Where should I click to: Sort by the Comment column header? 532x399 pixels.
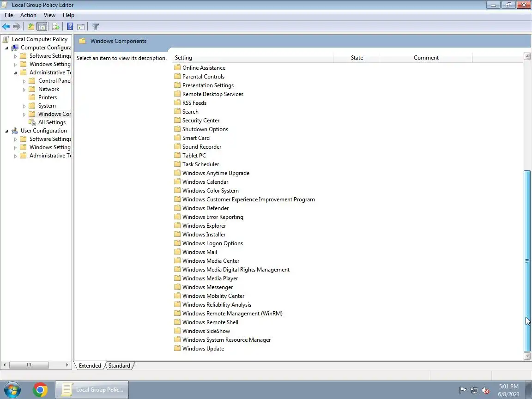tap(426, 58)
